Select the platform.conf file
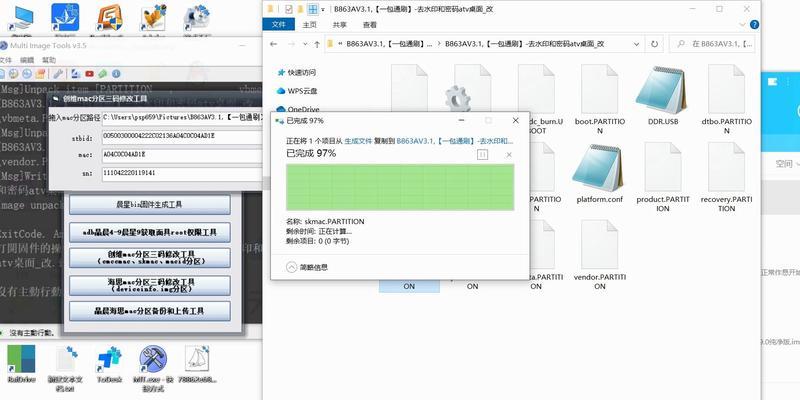 click(x=599, y=174)
